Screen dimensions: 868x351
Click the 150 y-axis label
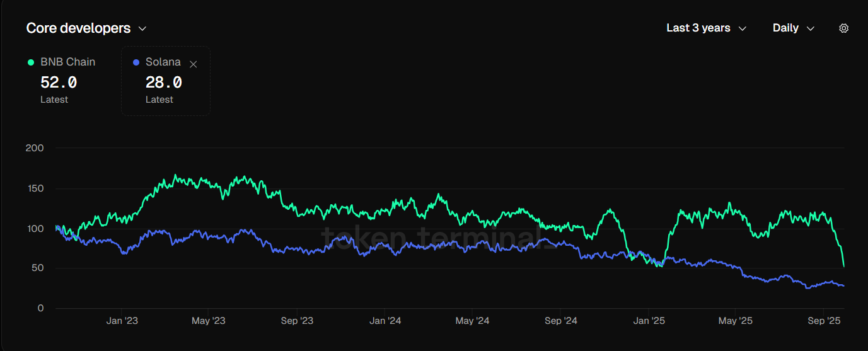(36, 188)
